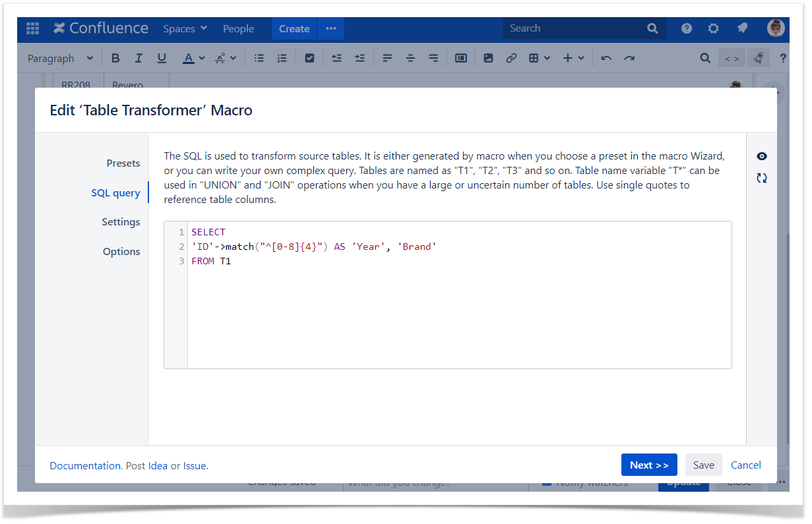Open the Confluence settings gear
The image size is (812, 524).
(x=713, y=28)
